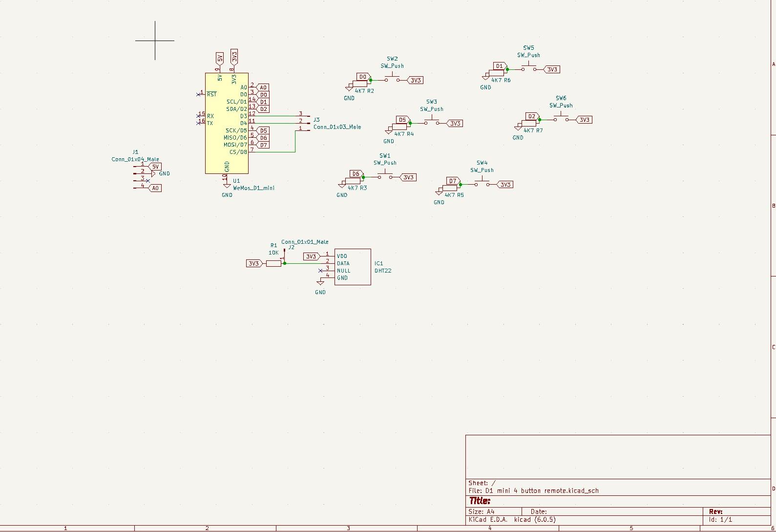Select the D6 label beside resistor R3
This screenshot has width=776, height=532.
click(357, 174)
